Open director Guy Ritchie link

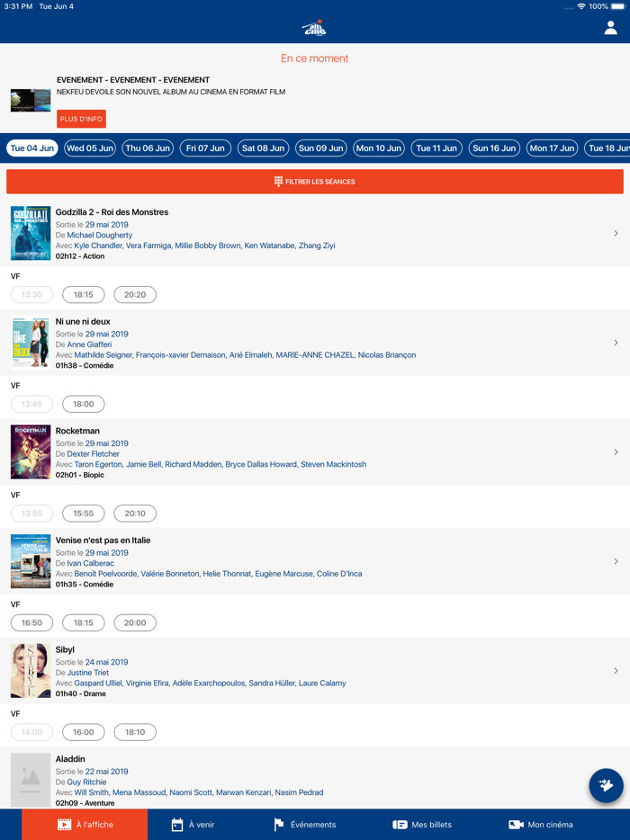(87, 782)
